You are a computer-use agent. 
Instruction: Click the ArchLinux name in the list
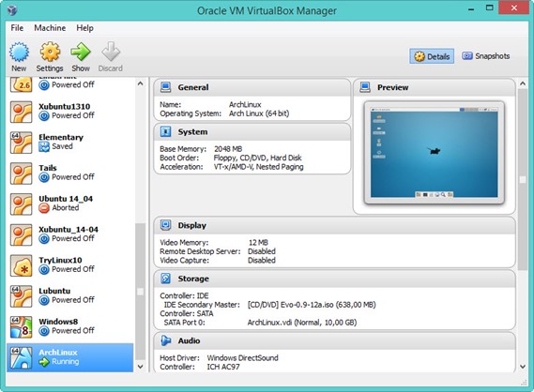(x=58, y=353)
